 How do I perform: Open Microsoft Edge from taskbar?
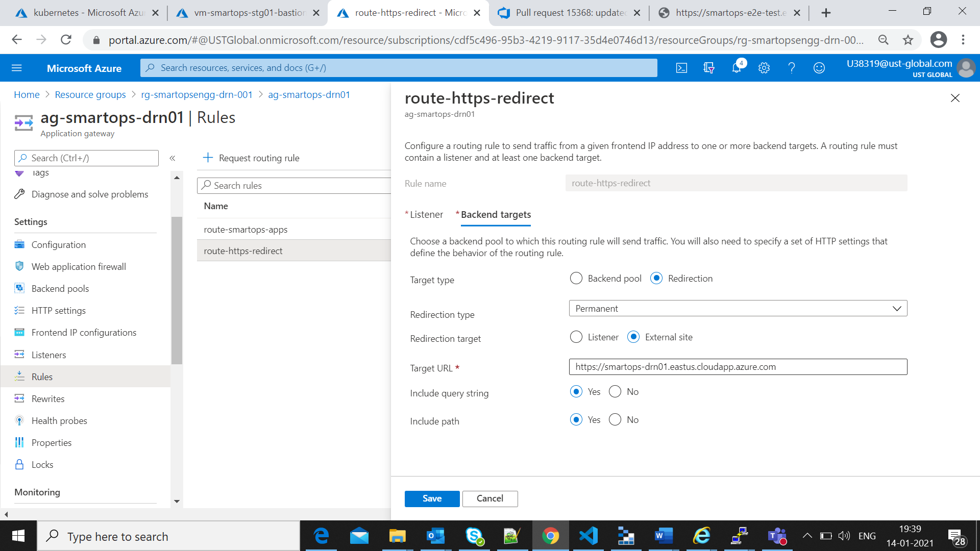pos(321,536)
